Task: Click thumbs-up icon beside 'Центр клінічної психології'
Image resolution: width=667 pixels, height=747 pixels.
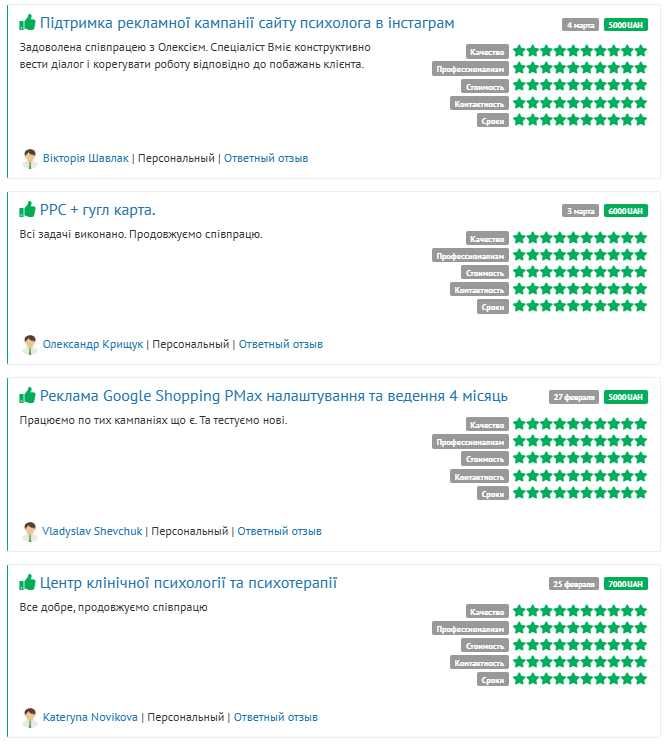Action: click(x=27, y=582)
